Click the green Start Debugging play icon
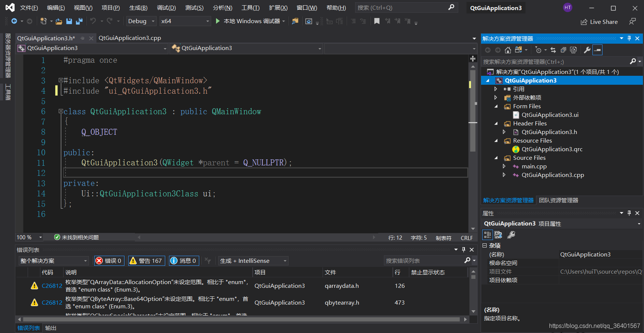644x333 pixels. (218, 21)
